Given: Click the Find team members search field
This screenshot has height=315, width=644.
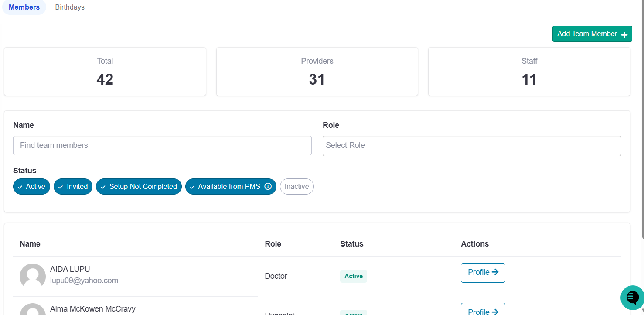Looking at the screenshot, I should pos(162,145).
